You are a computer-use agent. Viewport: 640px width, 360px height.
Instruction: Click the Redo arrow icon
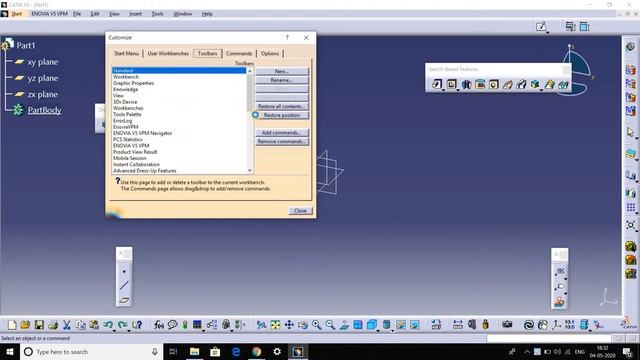[122, 324]
